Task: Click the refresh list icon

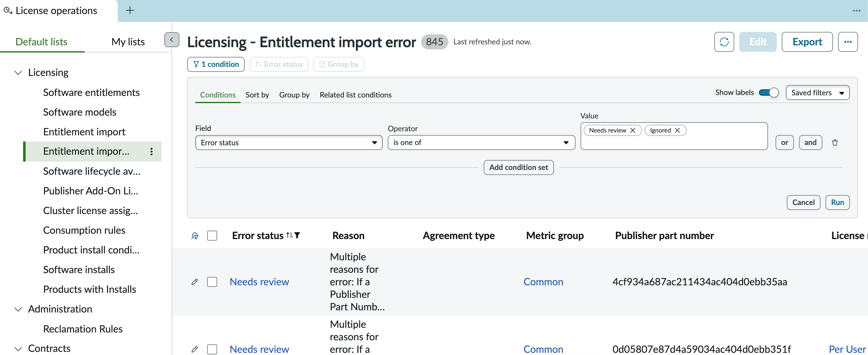Action: 724,42
